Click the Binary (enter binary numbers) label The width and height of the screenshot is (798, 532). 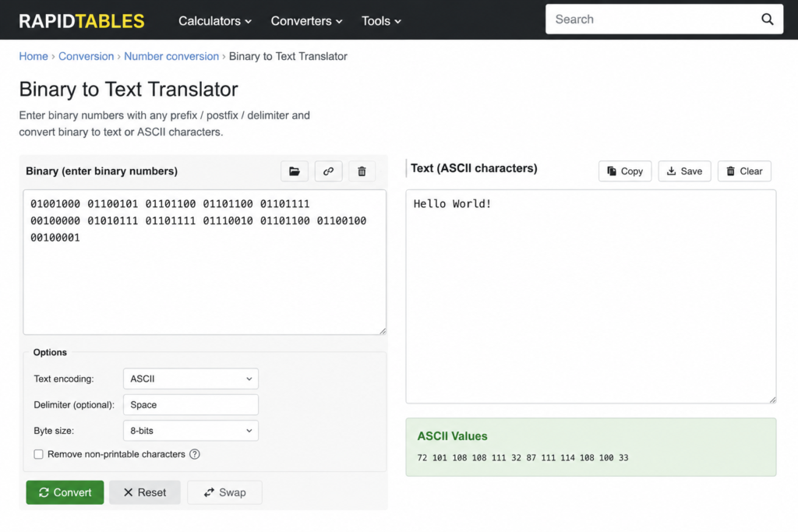102,171
